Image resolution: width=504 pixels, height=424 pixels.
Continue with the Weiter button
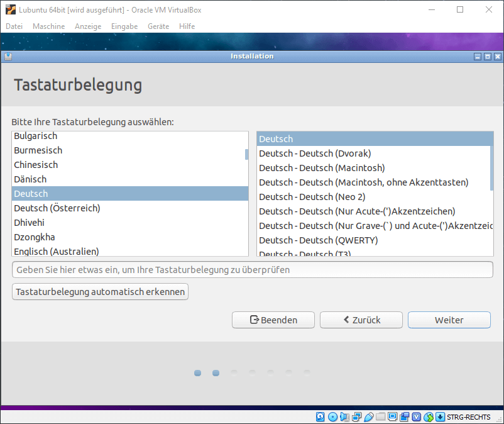coord(449,320)
